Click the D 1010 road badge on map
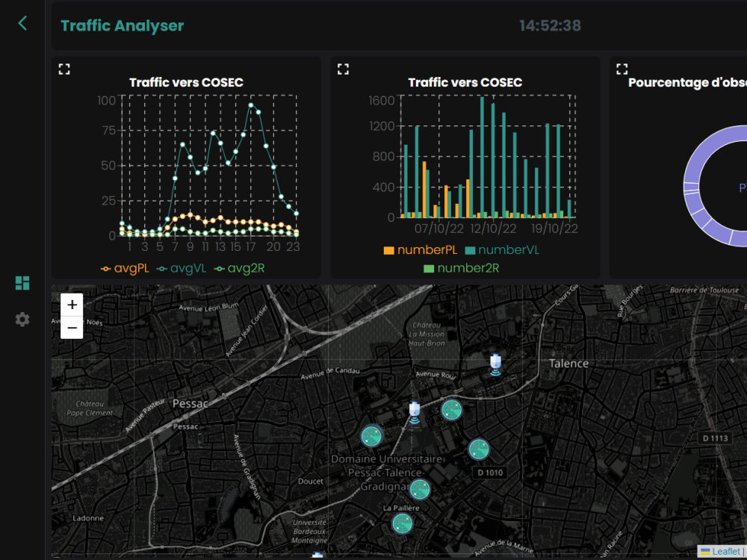This screenshot has width=747, height=560. click(x=490, y=473)
